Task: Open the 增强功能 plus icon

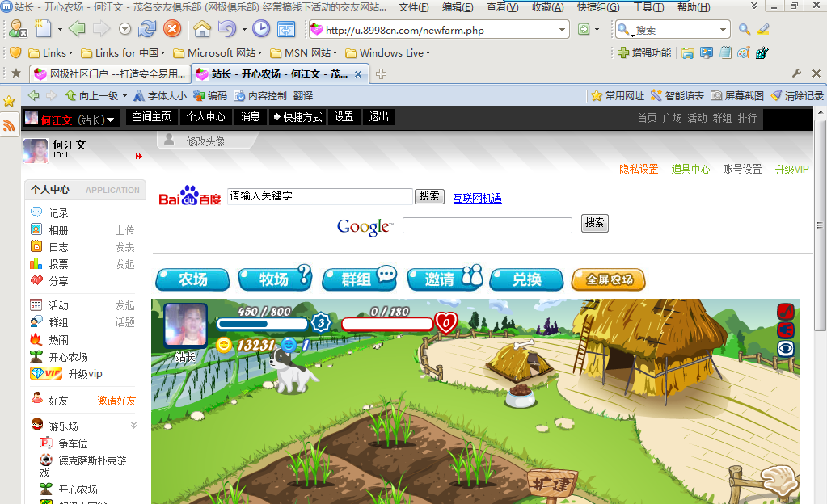Action: coord(623,52)
